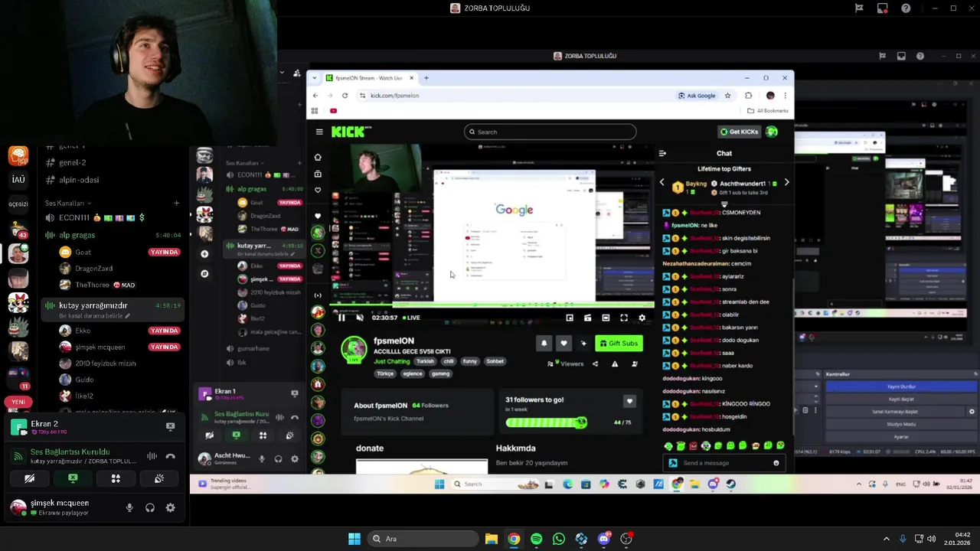980x551 pixels.
Task: Toggle camera in enlarged Discord voice panel
Action: tap(29, 478)
